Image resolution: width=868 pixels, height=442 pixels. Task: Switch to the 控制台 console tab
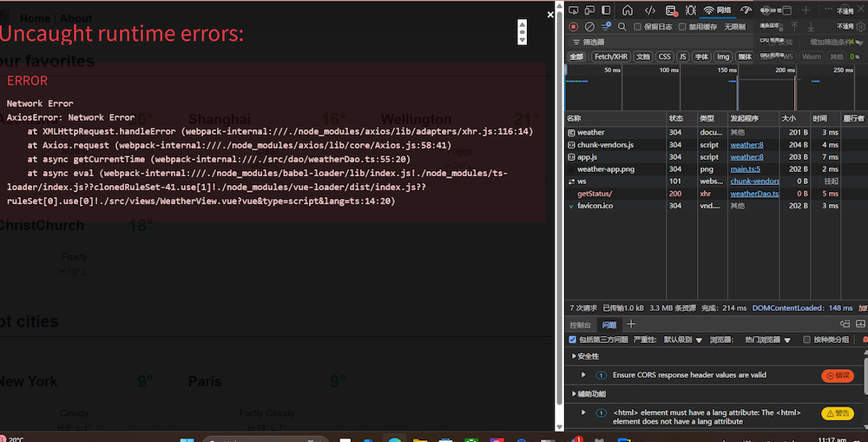(x=581, y=324)
